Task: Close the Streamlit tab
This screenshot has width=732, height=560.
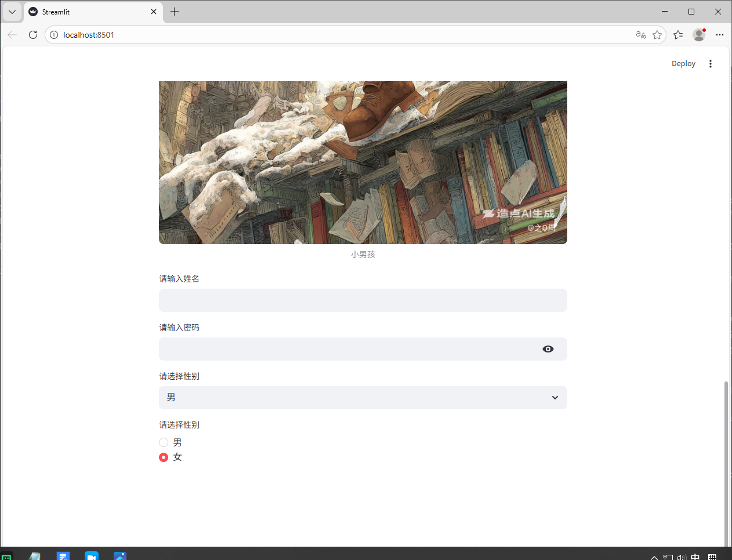Action: point(154,12)
